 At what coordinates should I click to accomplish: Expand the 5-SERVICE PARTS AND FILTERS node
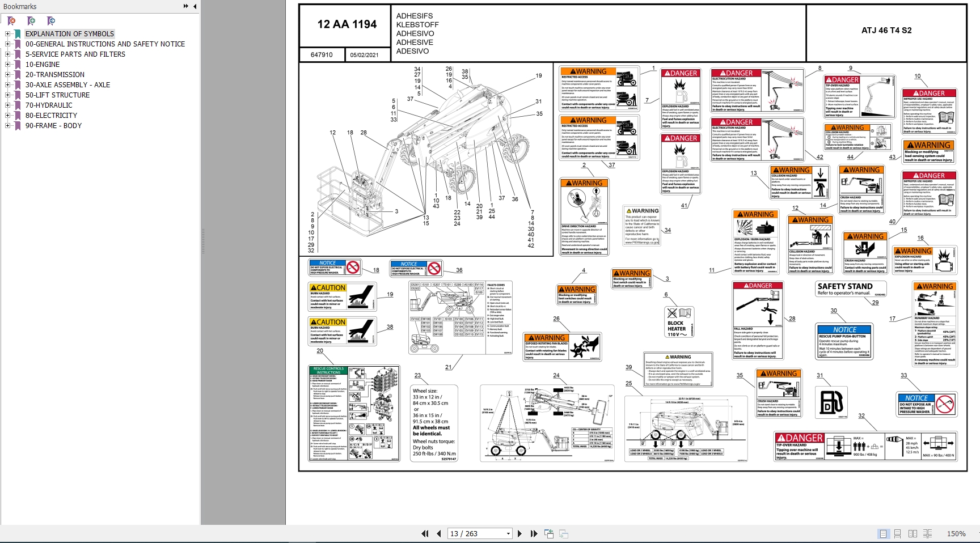point(8,54)
